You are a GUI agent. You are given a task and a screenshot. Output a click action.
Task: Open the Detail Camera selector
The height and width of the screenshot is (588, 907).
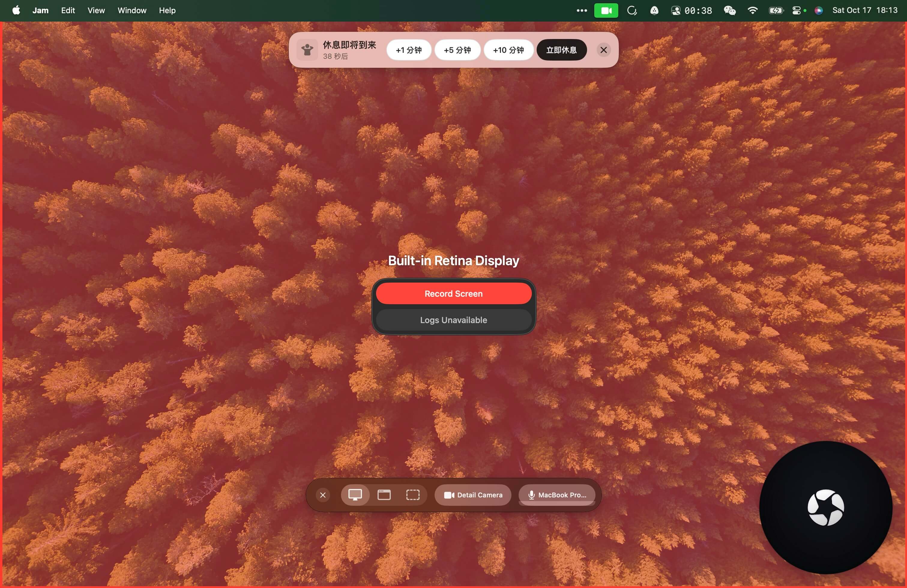473,495
